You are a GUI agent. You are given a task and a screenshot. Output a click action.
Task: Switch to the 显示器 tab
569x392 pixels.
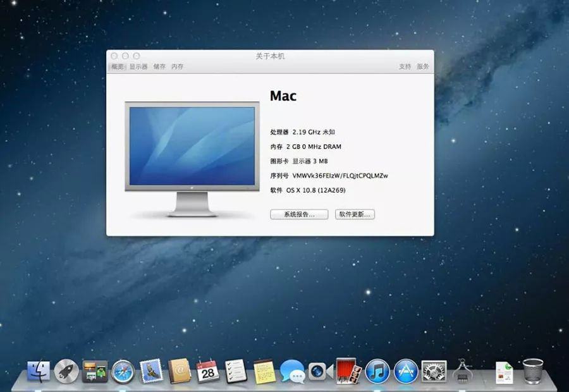[x=138, y=66]
